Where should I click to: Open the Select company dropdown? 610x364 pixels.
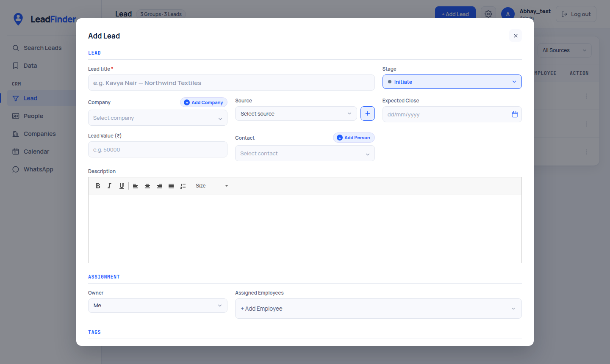click(x=158, y=118)
